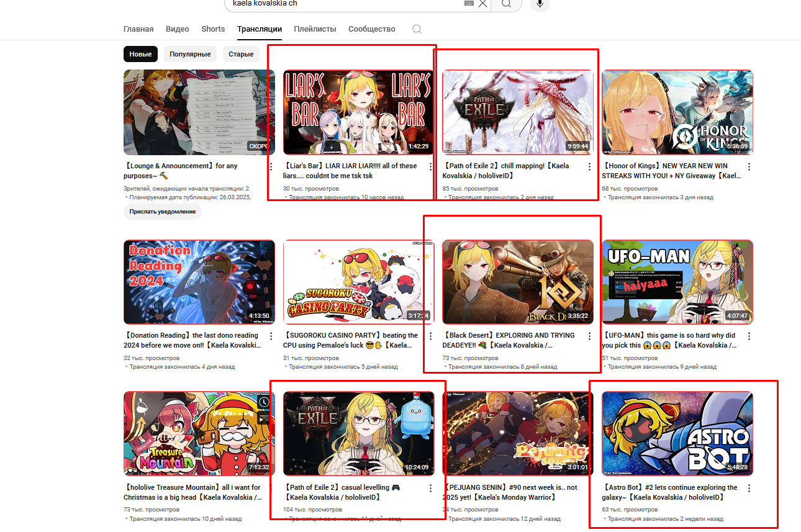Switch to the Видео tab
The image size is (801, 532).
pyautogui.click(x=178, y=29)
